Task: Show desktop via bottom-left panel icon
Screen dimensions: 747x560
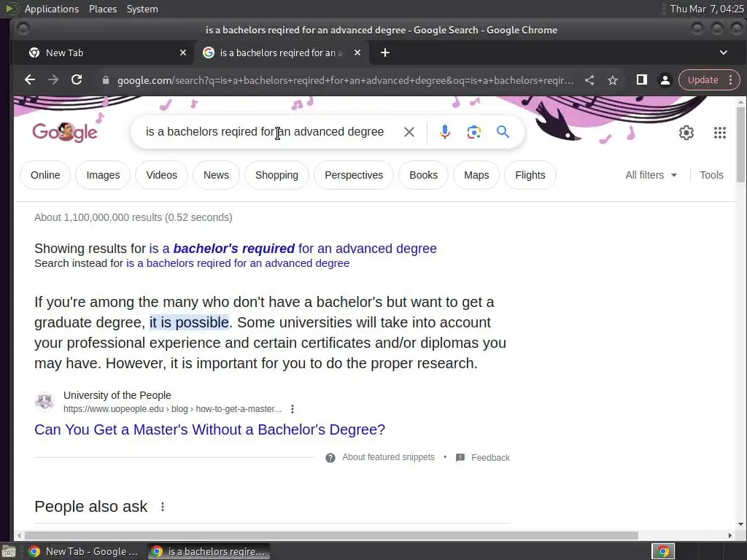Action: pyautogui.click(x=9, y=551)
